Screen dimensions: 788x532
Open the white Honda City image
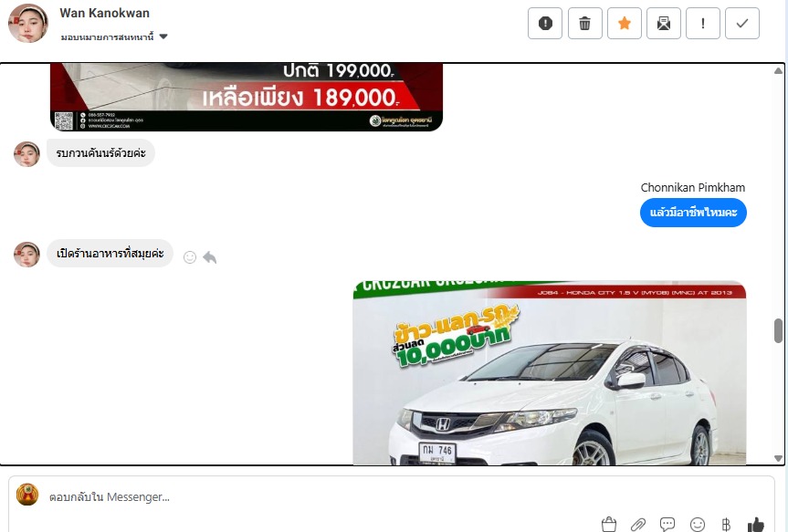point(550,372)
